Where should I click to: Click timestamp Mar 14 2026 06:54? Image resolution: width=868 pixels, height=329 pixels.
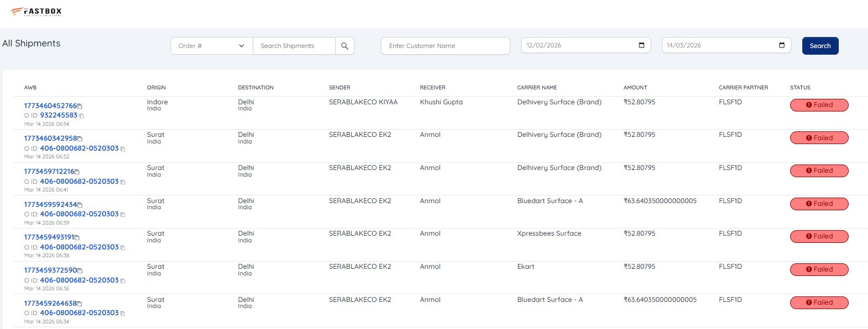[47, 124]
